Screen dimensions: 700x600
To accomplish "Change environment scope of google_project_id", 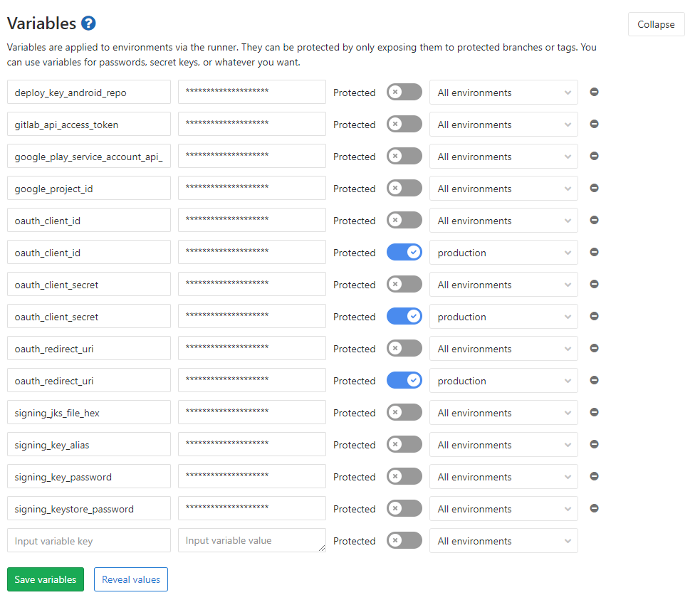I will tap(503, 189).
